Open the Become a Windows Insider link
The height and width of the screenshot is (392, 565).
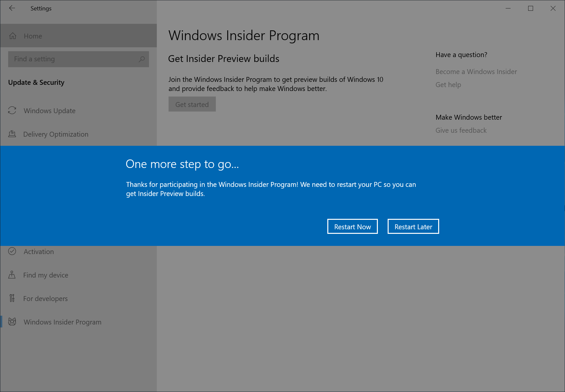point(476,71)
